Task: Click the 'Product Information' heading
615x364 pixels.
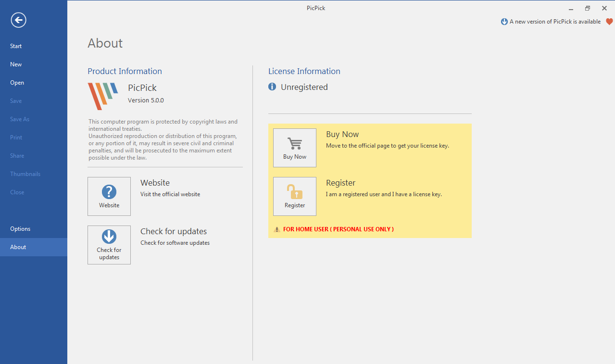Action: click(x=125, y=71)
